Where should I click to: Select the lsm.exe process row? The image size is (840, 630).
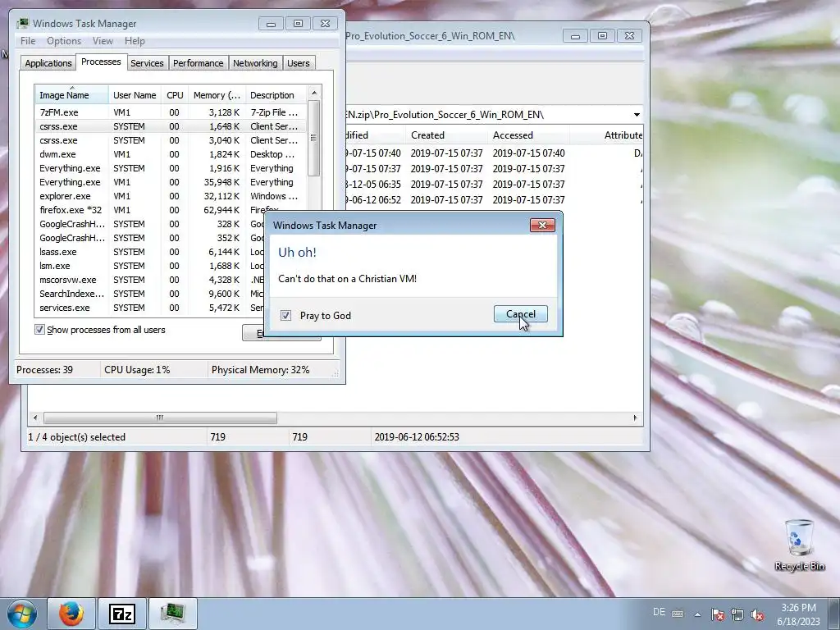pyautogui.click(x=150, y=266)
